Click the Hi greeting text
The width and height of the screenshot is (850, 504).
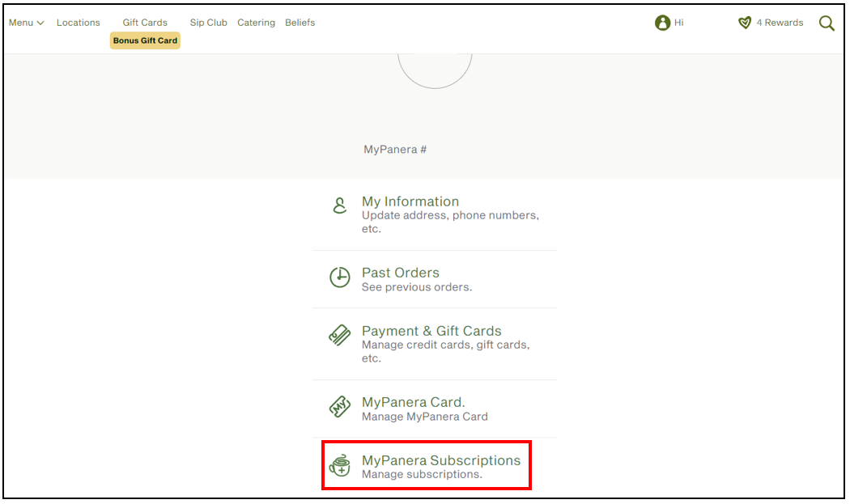pyautogui.click(x=678, y=23)
